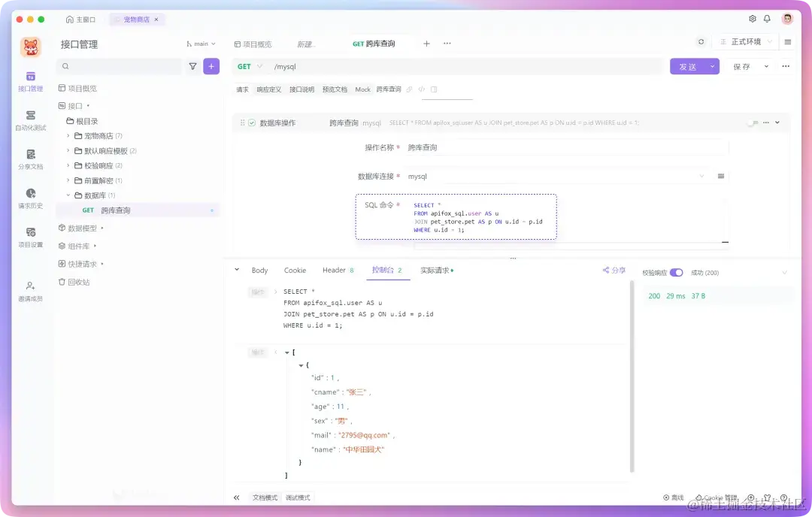Image resolution: width=812 pixels, height=517 pixels.
Task: Click the 分享 share icon in response
Action: pos(614,270)
